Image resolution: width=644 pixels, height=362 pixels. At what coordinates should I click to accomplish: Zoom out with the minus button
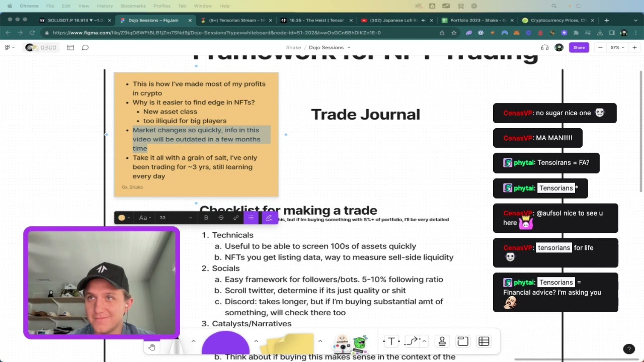tap(600, 47)
